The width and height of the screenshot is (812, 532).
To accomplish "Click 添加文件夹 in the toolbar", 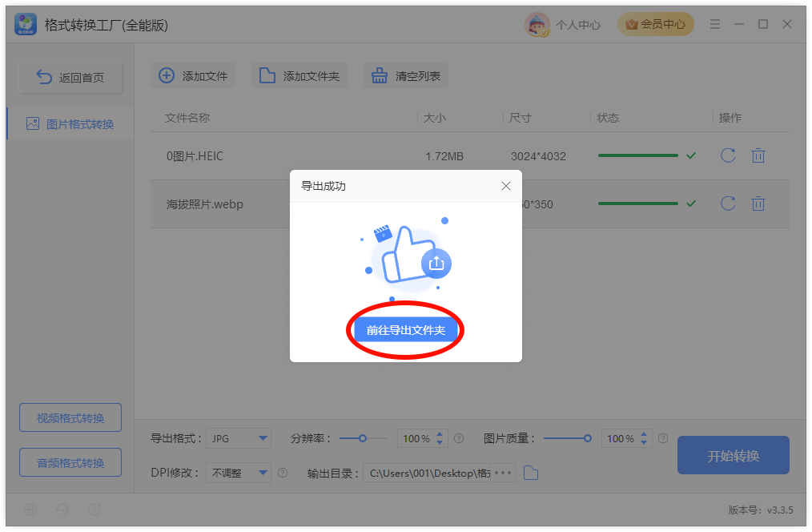I will click(299, 75).
